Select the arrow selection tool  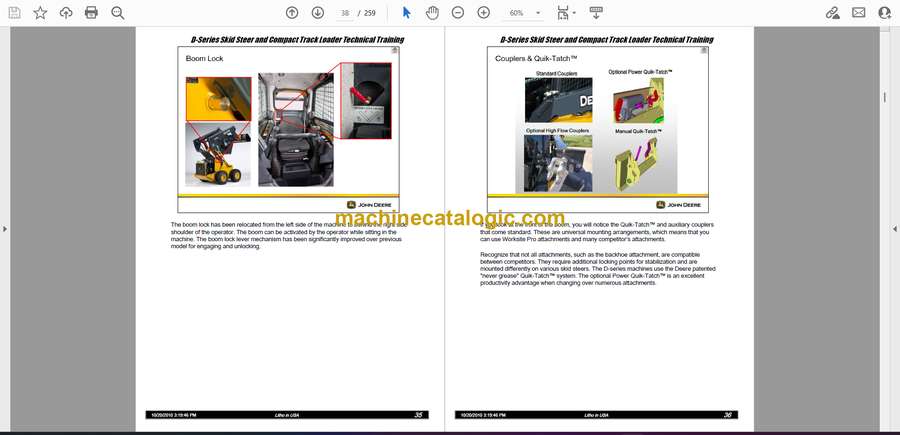[406, 13]
